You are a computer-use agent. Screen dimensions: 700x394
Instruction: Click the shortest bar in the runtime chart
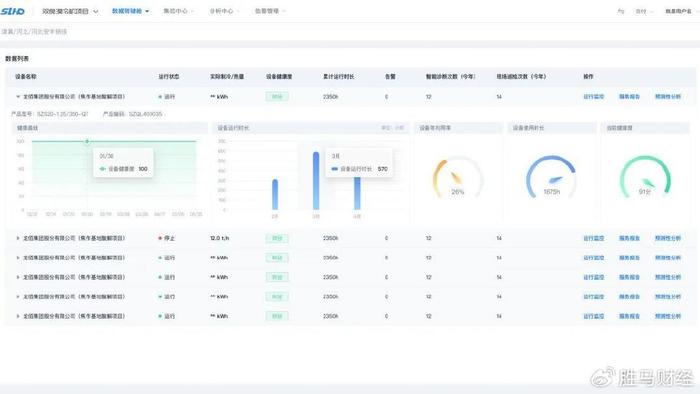pyautogui.click(x=275, y=195)
